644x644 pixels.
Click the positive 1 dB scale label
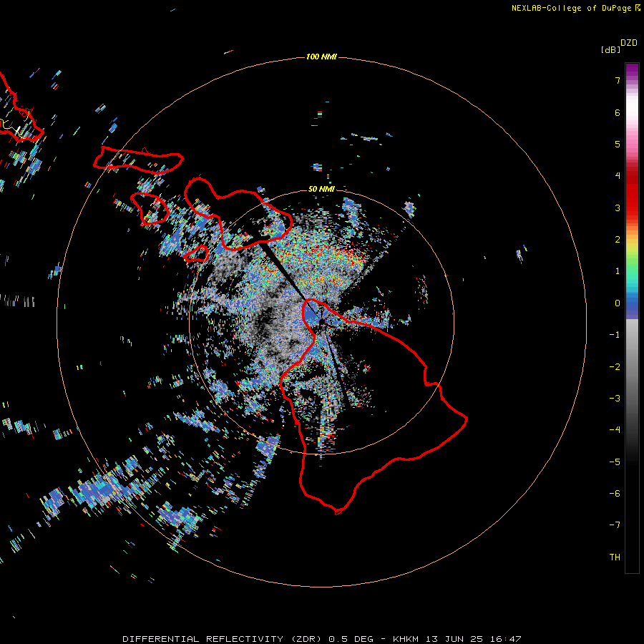pyautogui.click(x=618, y=271)
